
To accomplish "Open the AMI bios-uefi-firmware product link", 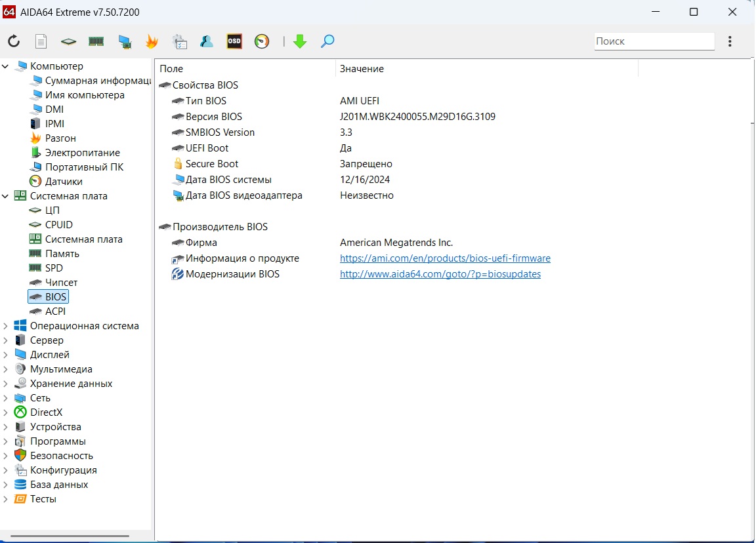I will click(445, 258).
